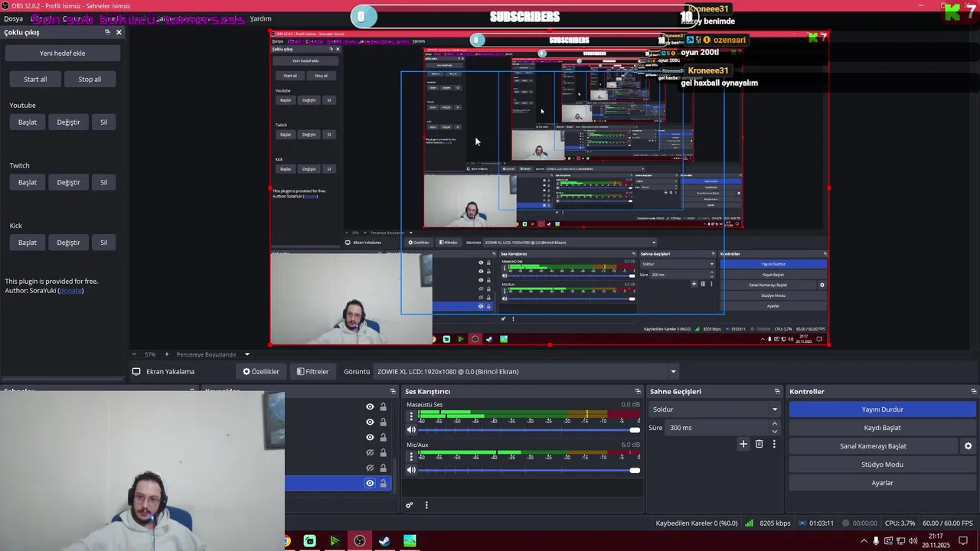Open the Mic/Aux three-dot options menu

coord(411,457)
